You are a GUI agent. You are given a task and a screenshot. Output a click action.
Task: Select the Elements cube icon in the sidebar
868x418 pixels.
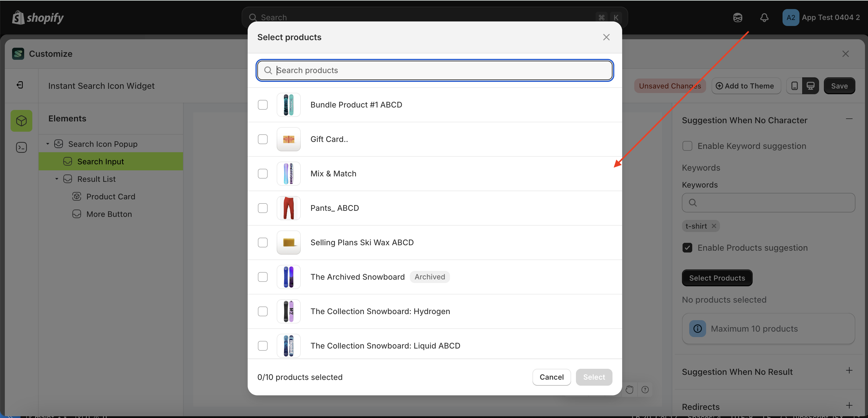point(21,120)
